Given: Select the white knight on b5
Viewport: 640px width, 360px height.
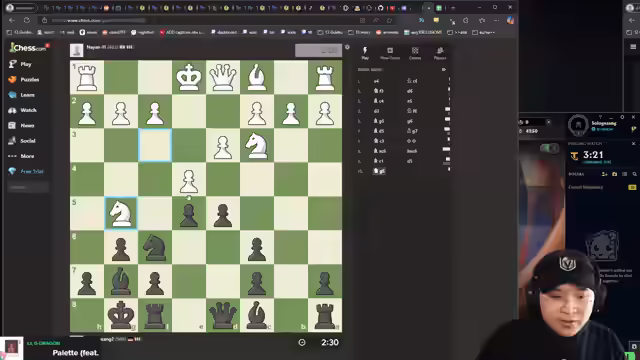Looking at the screenshot, I should (121, 213).
